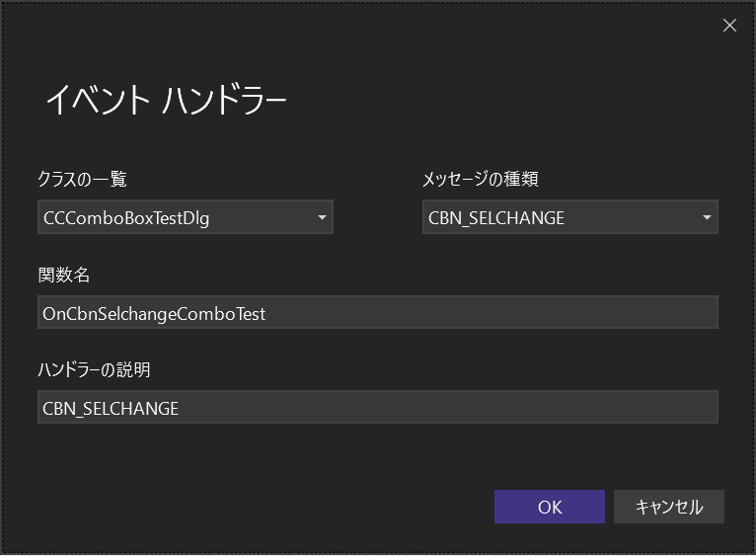This screenshot has height=556, width=756.
Task: Close the イベント ハンドラー dialog
Action: (x=729, y=26)
